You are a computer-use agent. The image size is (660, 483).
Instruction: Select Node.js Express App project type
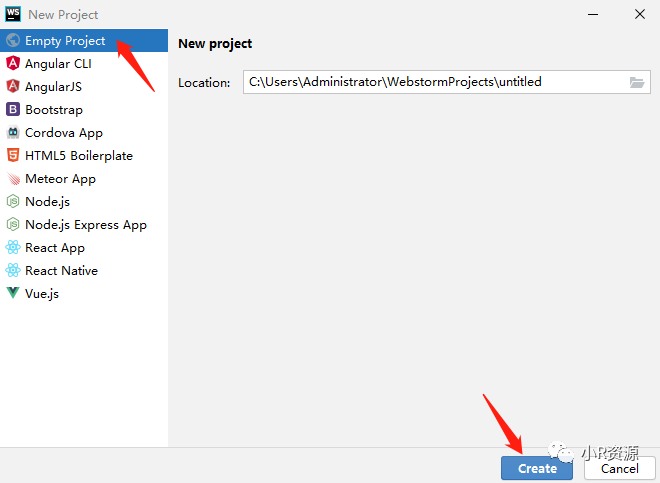click(86, 225)
